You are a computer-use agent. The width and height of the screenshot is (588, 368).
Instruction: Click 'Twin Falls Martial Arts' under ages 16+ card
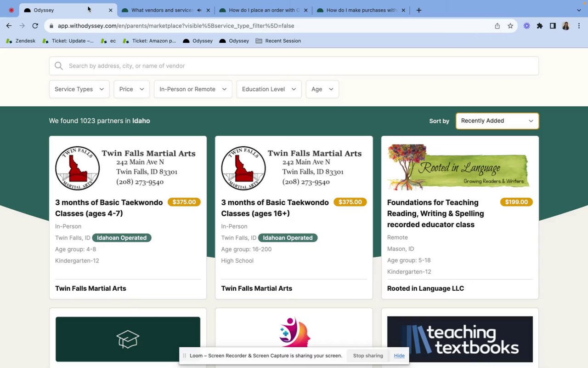[x=256, y=288]
